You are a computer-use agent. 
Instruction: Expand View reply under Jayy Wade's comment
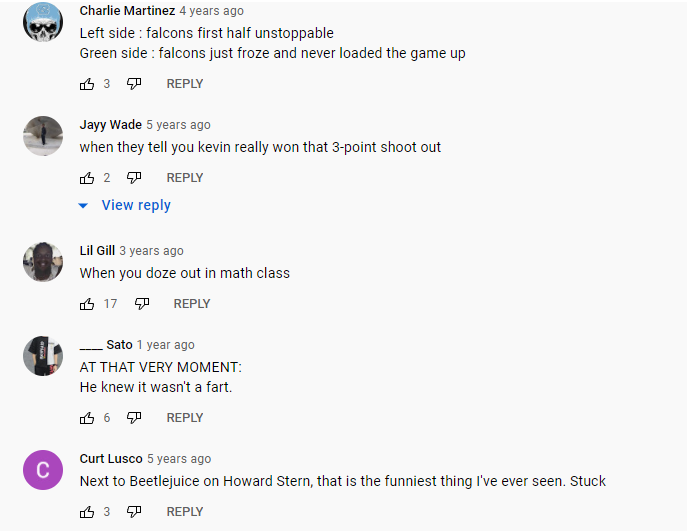point(125,205)
